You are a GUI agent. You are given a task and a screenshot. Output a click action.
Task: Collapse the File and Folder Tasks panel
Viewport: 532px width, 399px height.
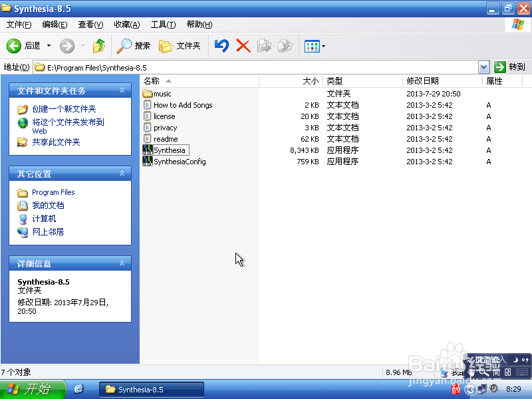122,90
